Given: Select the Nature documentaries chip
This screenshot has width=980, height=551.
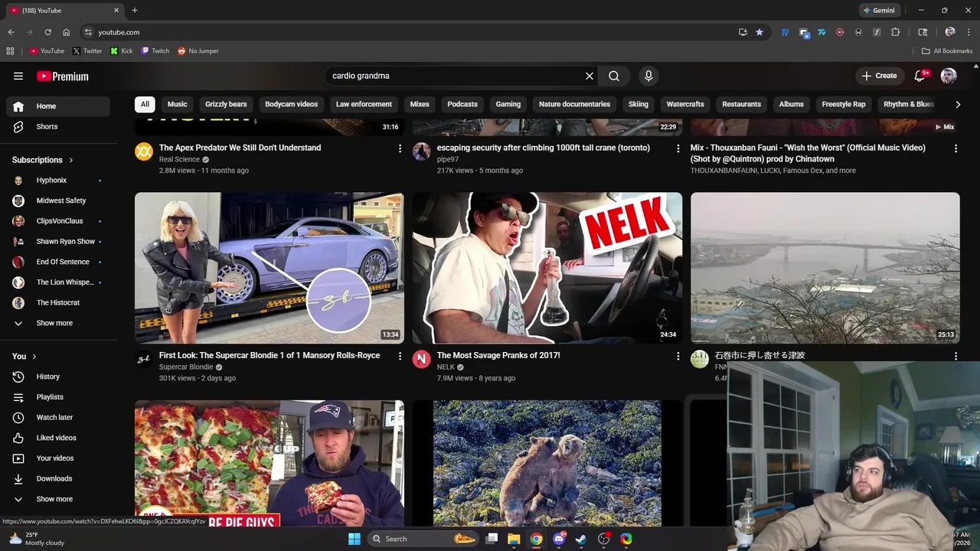Looking at the screenshot, I should pyautogui.click(x=575, y=104).
